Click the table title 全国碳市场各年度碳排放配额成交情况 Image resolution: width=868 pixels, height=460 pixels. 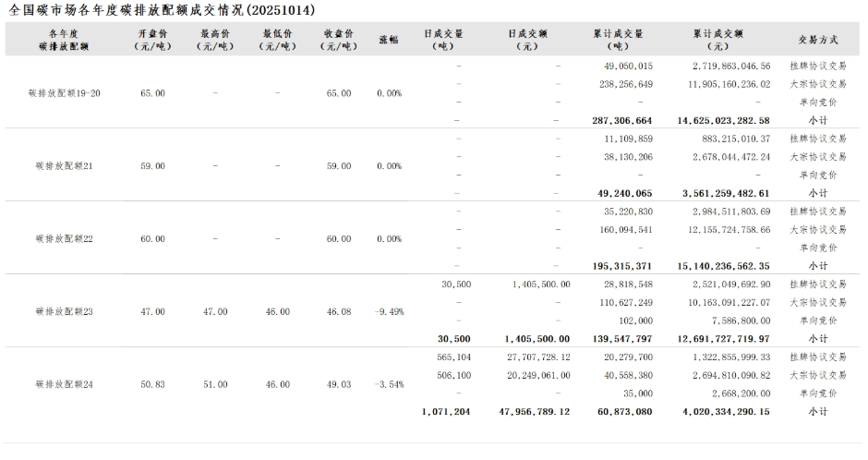click(x=162, y=10)
